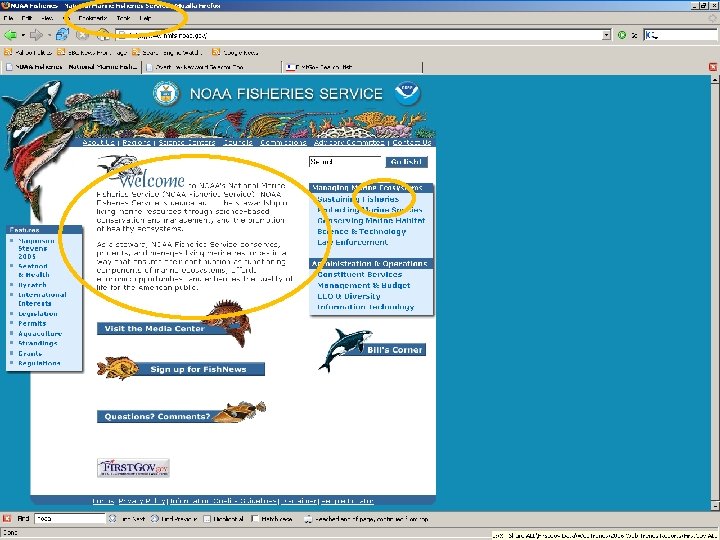Open the address bar dropdown arrow

[607, 35]
